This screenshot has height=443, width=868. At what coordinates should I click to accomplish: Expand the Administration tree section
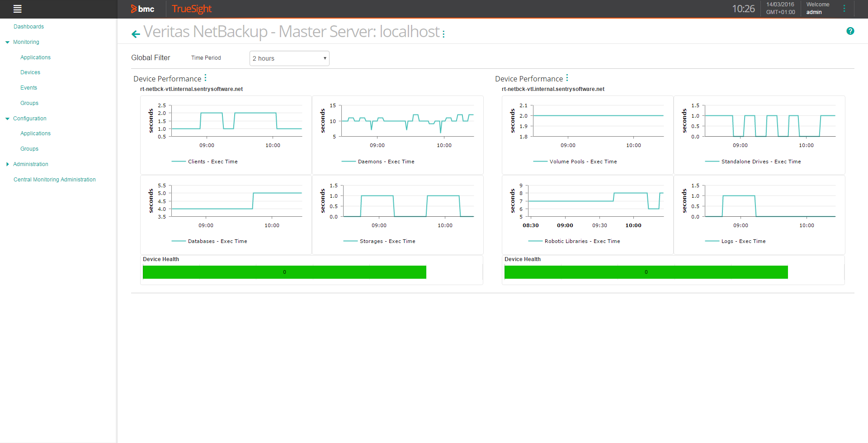tap(7, 164)
